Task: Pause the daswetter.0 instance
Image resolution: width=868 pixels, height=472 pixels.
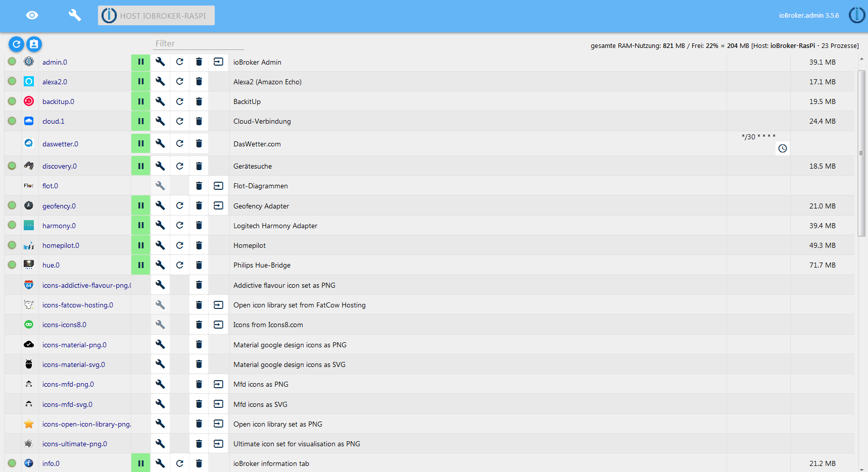Action: [x=141, y=143]
